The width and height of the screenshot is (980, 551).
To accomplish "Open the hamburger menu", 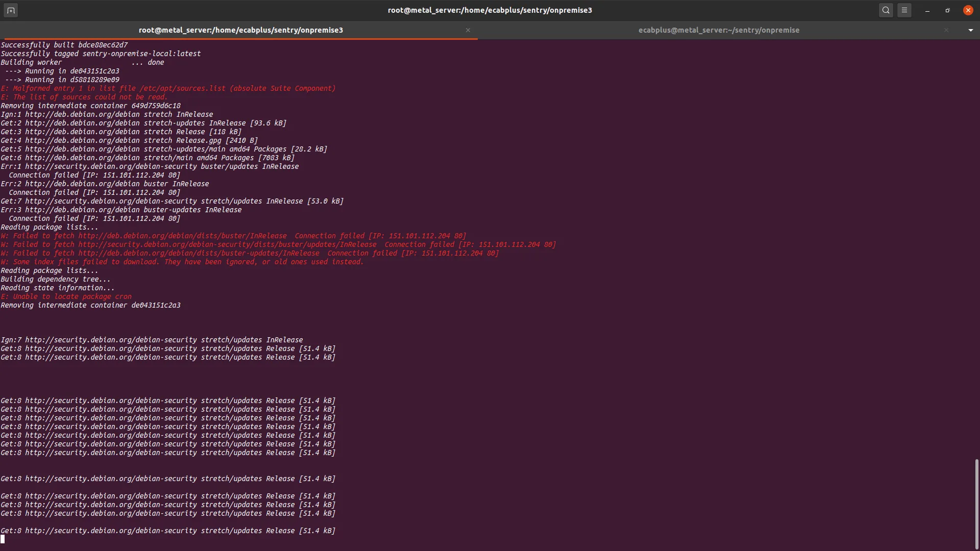I will point(904,10).
